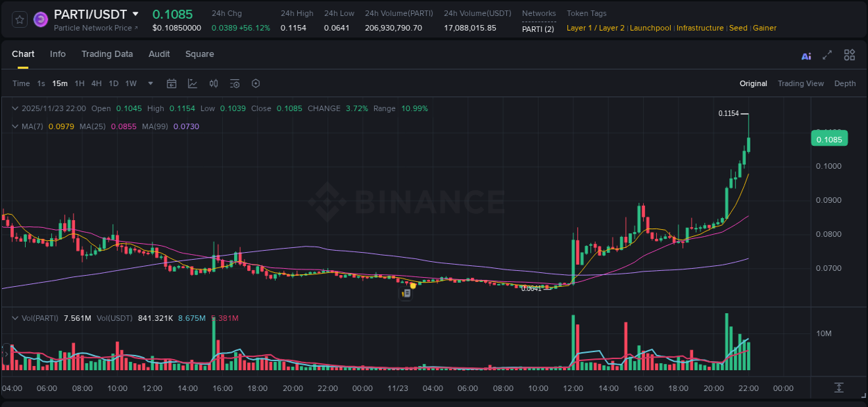Expand the Networks PARTI (2) dropdown
The image size is (868, 407).
(x=539, y=28)
